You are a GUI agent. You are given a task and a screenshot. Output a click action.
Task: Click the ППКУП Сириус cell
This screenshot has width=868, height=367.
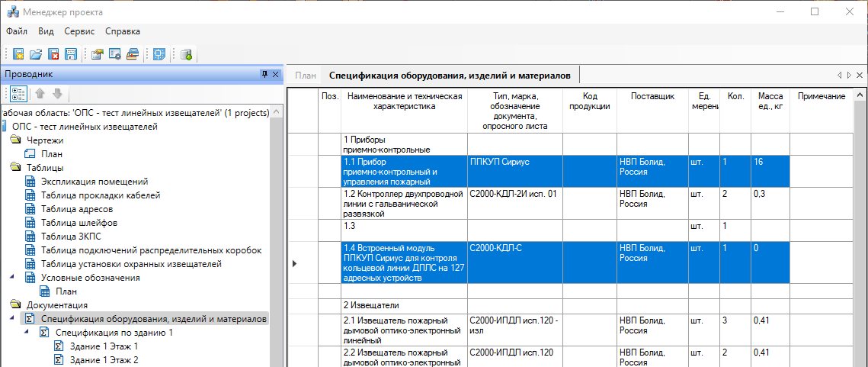[x=515, y=172]
